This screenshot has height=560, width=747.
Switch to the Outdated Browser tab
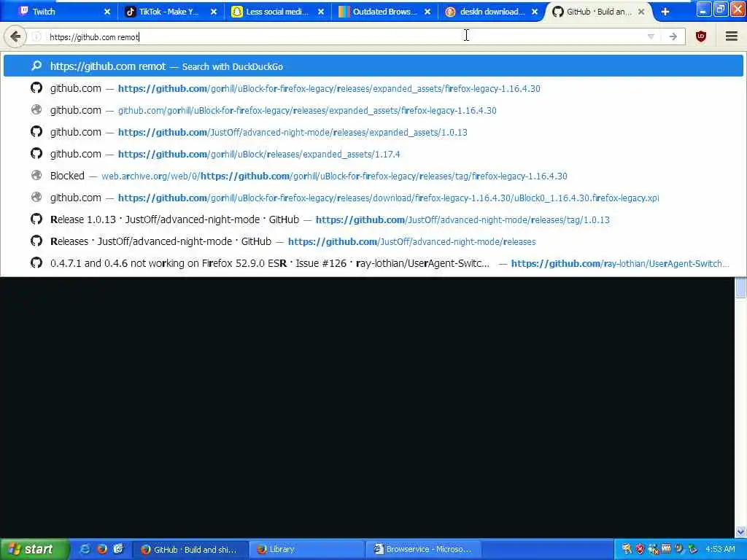click(x=385, y=12)
